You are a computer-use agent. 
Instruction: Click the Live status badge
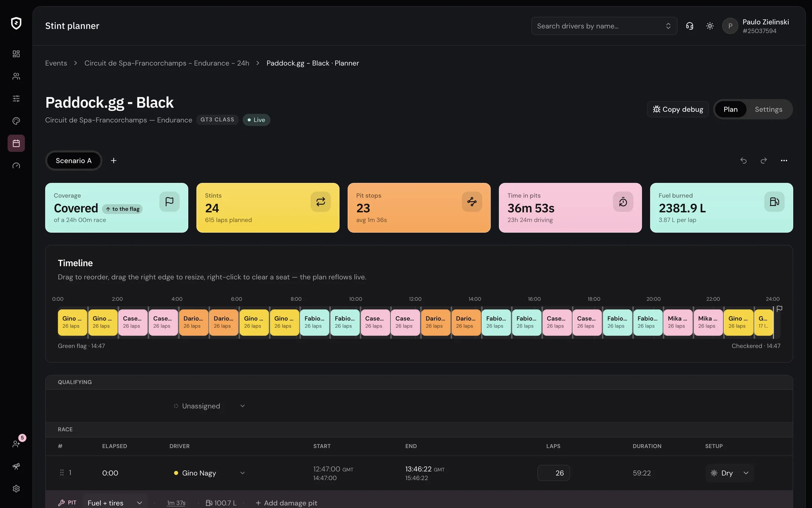coord(256,120)
